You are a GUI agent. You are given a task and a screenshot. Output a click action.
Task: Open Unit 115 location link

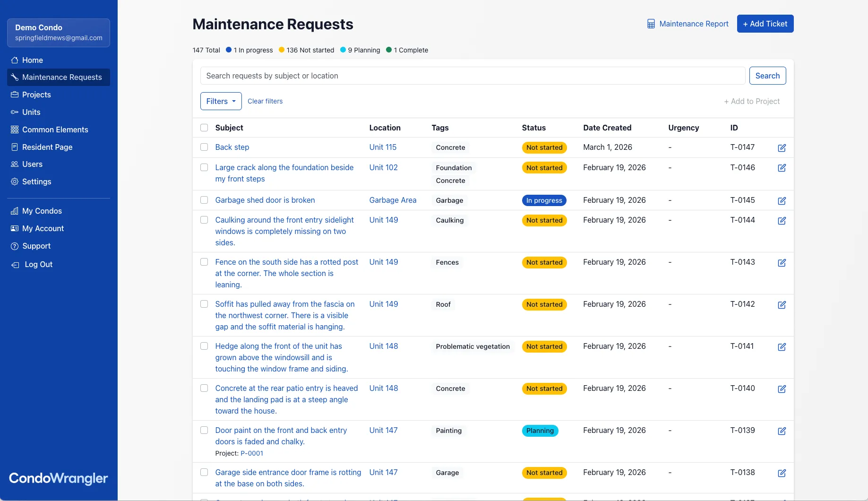tap(383, 147)
